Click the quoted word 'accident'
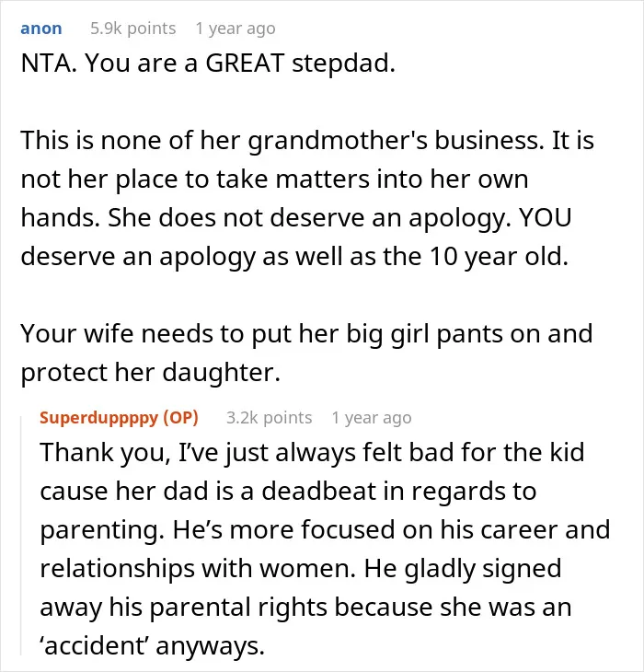The image size is (644, 672). point(94,645)
